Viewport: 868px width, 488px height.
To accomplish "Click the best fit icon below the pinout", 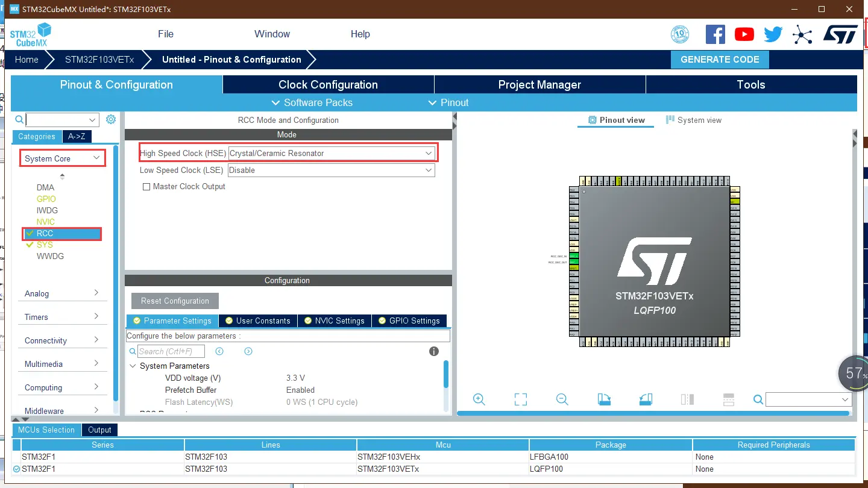I will coord(520,399).
